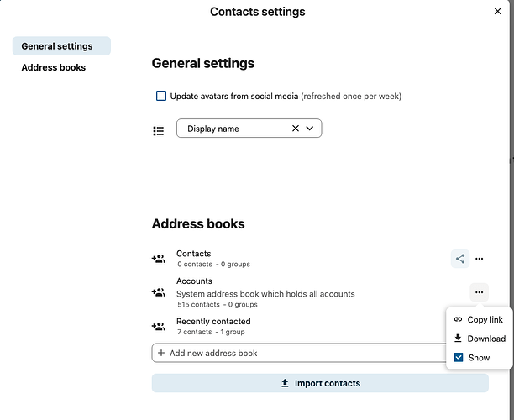The width and height of the screenshot is (514, 420).
Task: Click the group icon beside Accounts address book
Action: tap(159, 292)
